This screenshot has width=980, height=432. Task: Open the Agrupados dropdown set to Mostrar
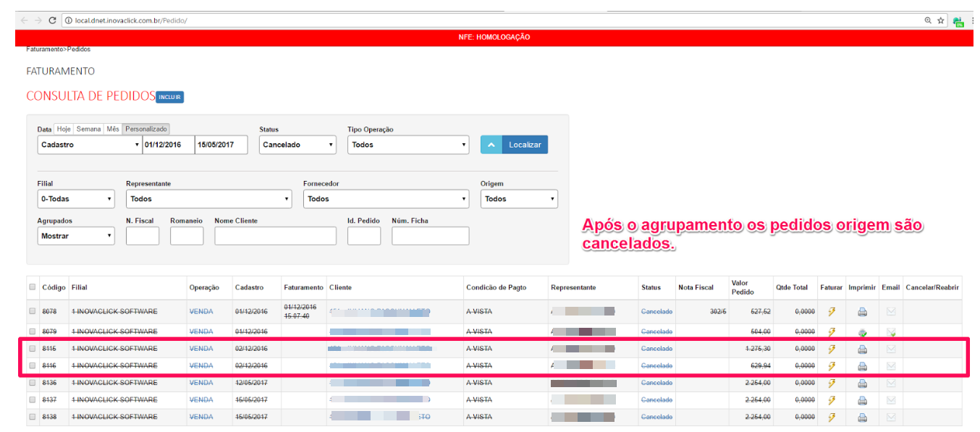point(76,236)
